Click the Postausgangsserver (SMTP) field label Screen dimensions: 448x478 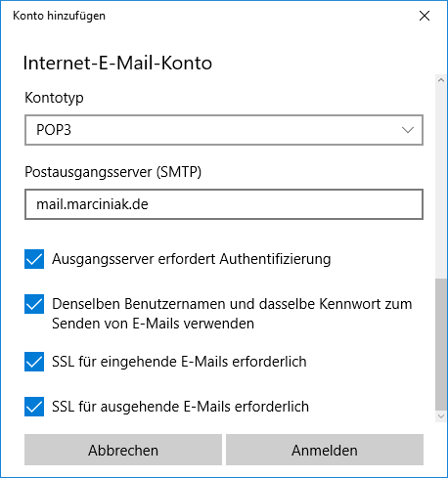[113, 172]
